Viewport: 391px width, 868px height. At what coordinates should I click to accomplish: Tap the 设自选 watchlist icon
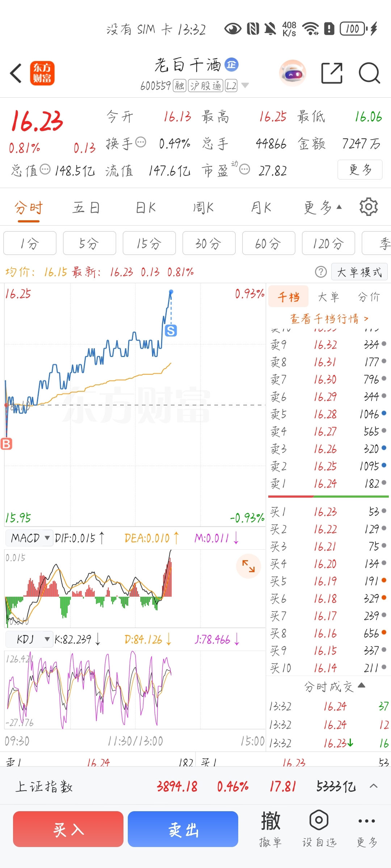coord(319,829)
